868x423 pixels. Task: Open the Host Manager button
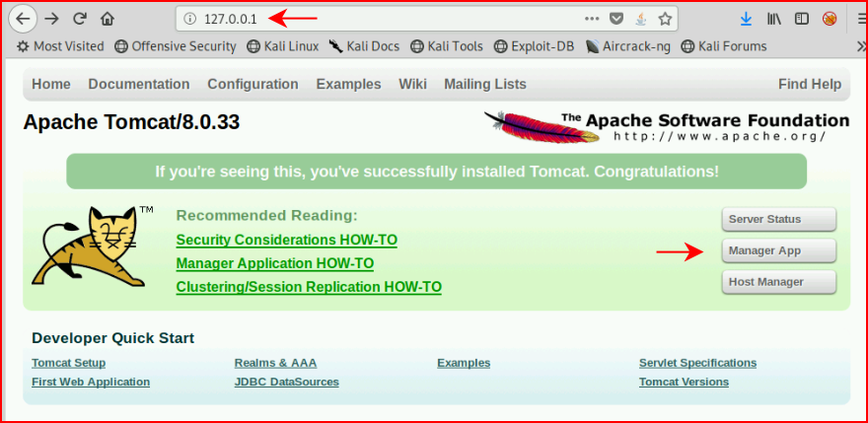(x=779, y=282)
